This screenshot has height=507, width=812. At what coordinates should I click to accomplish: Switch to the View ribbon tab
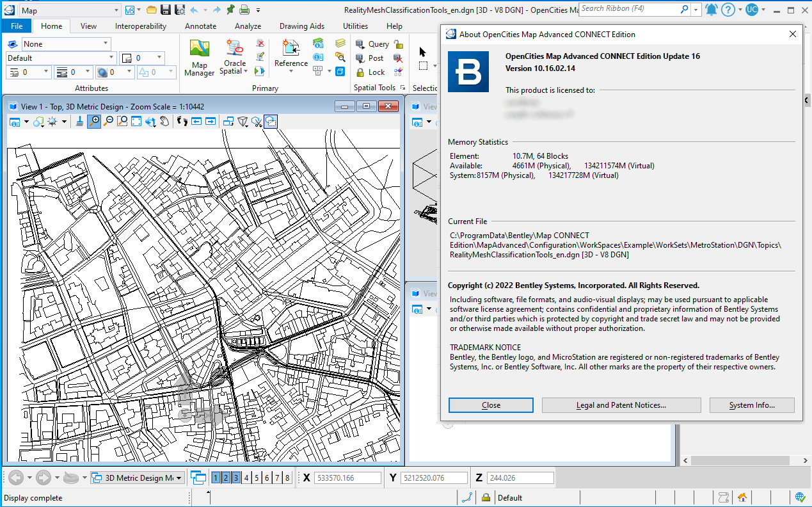88,26
